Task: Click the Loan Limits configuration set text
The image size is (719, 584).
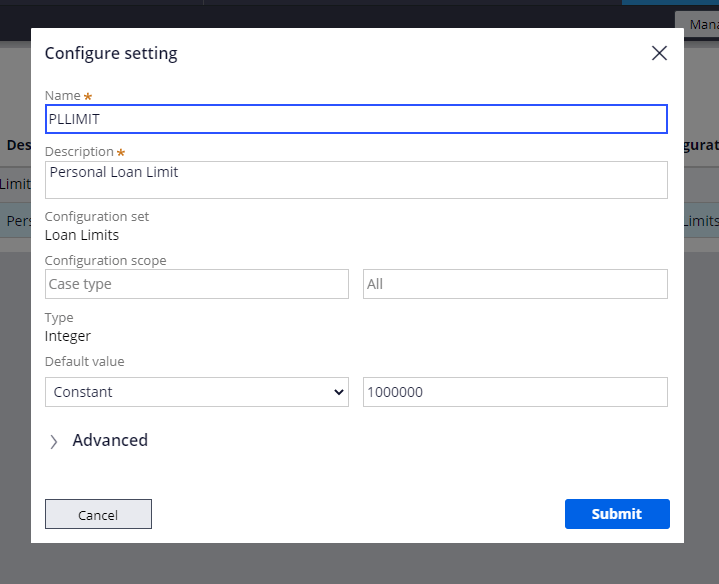Action: tap(82, 235)
